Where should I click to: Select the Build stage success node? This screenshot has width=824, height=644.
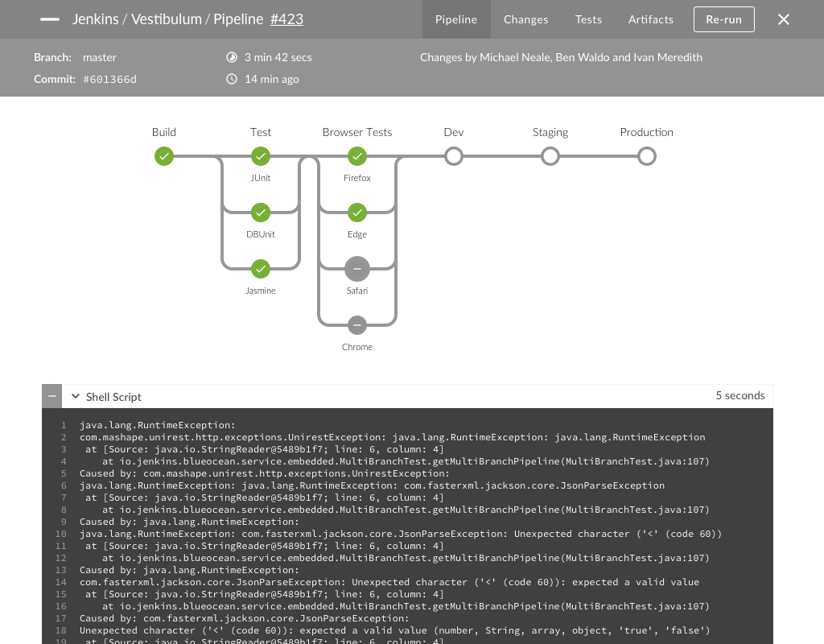pos(164,156)
